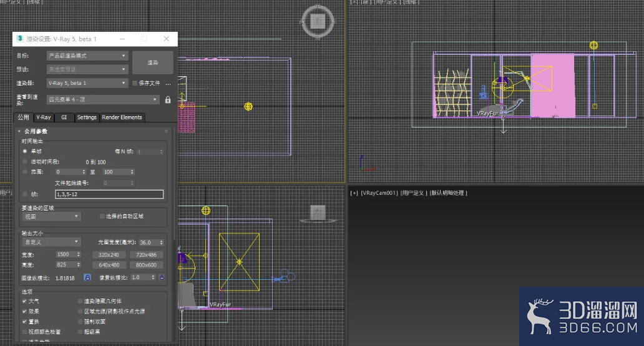Select the yellow light in front viewport

[593, 45]
